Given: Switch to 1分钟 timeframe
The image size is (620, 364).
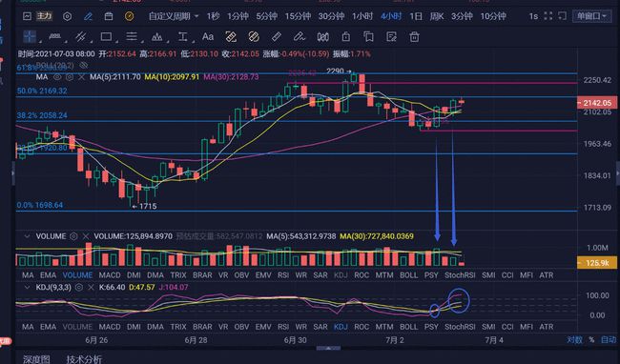Looking at the screenshot, I should coord(238,16).
